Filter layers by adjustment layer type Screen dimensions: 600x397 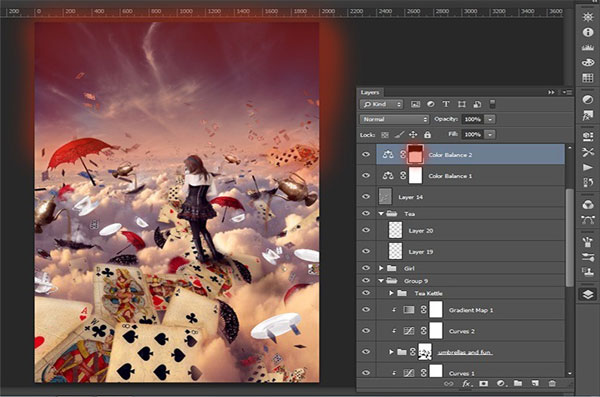tap(431, 104)
